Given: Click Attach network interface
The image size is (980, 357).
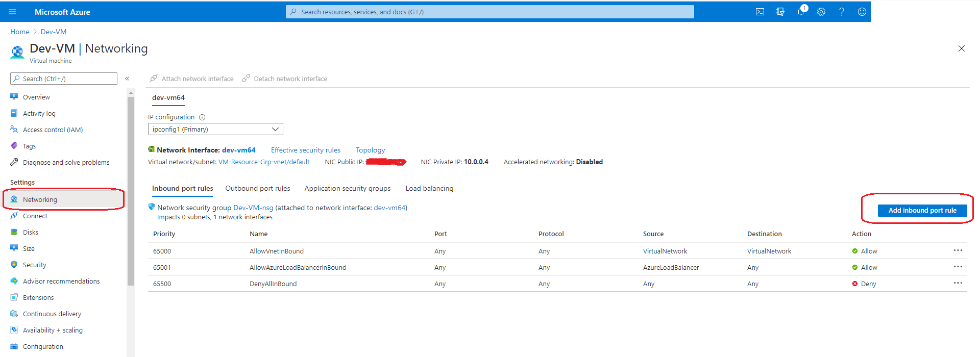Looking at the screenshot, I should 191,79.
